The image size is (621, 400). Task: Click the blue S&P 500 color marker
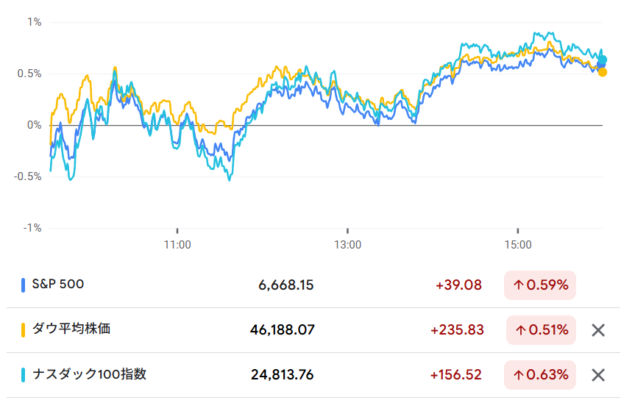coord(23,285)
